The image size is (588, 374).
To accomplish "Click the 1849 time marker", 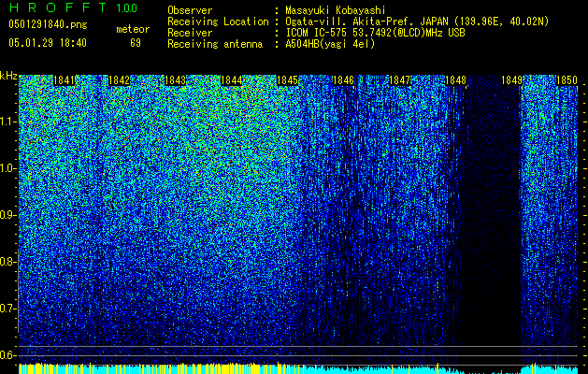I will [512, 80].
